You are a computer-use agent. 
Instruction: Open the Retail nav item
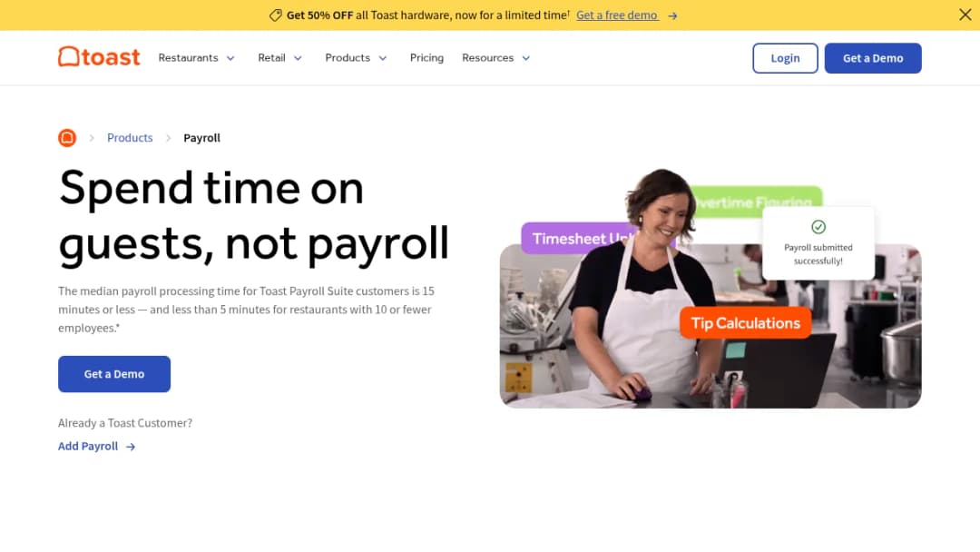[x=272, y=57]
